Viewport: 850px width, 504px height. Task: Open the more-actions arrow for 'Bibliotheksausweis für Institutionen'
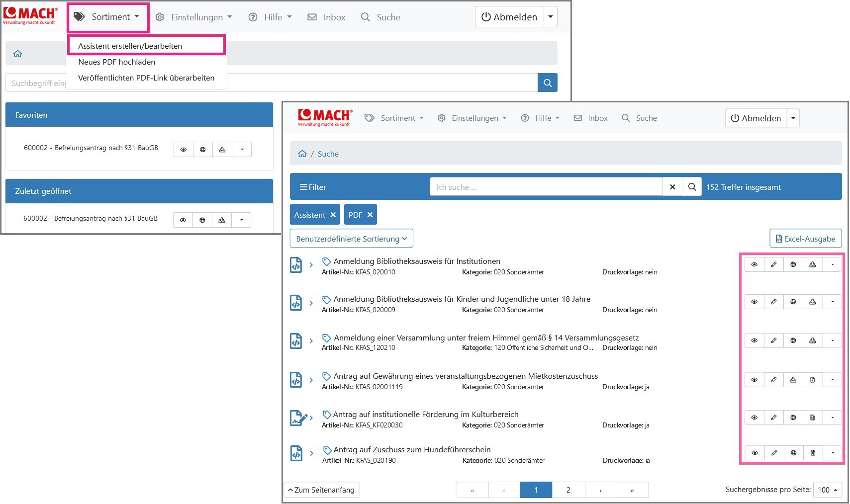pyautogui.click(x=833, y=264)
